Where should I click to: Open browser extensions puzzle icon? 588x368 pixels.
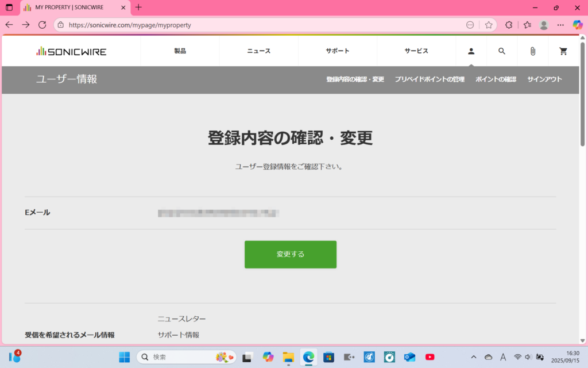509,25
